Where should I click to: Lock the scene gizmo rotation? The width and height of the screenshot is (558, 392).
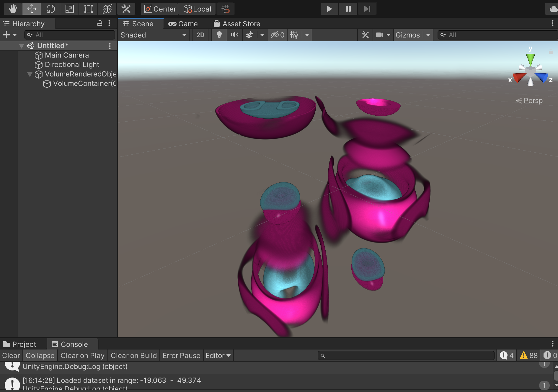click(x=551, y=52)
